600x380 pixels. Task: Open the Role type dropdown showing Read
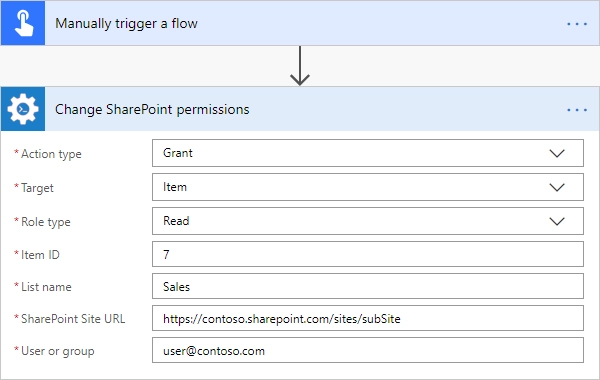[x=368, y=221]
